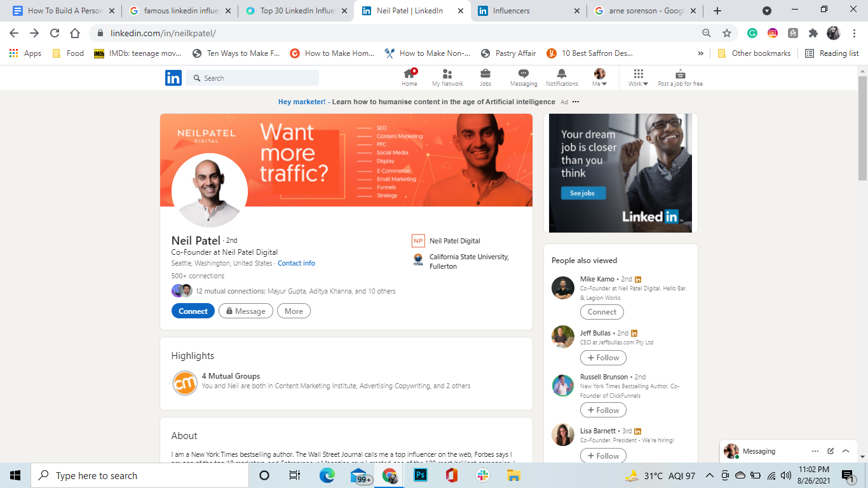Open File Explorer from taskbar

514,475
